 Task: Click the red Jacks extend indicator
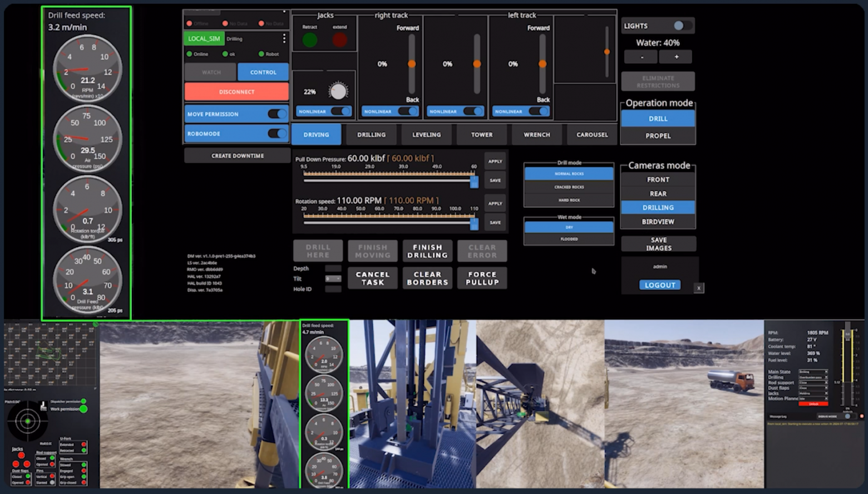pos(339,40)
